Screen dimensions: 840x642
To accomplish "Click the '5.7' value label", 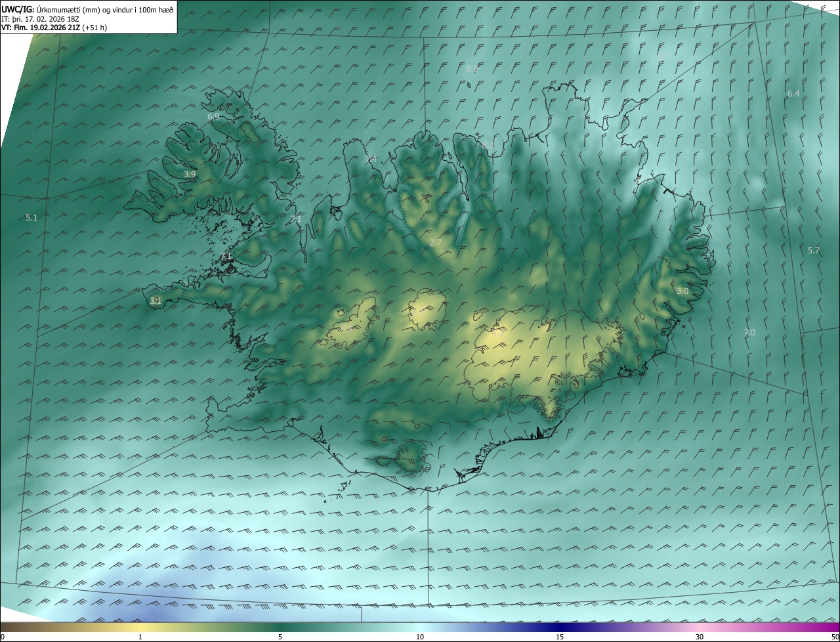I will click(814, 250).
